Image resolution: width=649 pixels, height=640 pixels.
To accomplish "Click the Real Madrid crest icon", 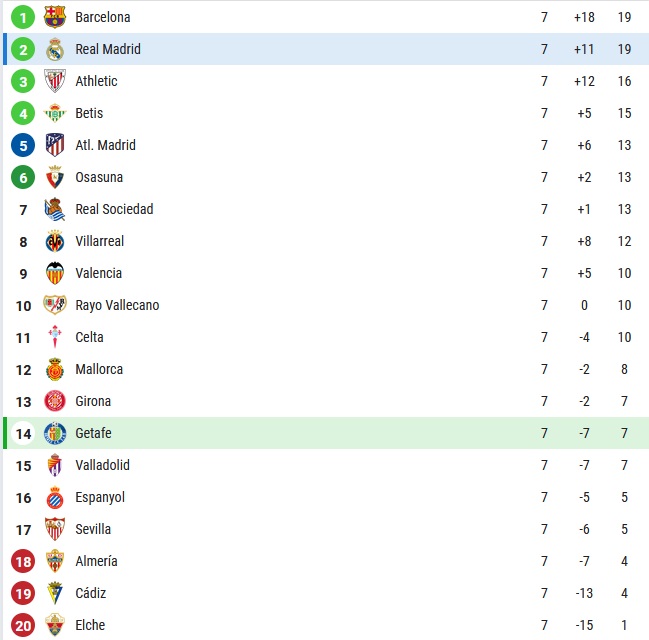I will [x=55, y=49].
